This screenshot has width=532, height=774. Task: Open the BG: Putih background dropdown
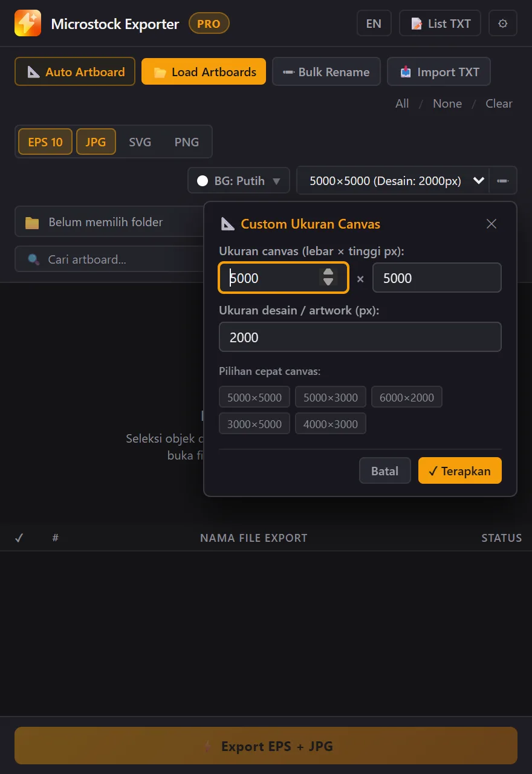pyautogui.click(x=239, y=181)
